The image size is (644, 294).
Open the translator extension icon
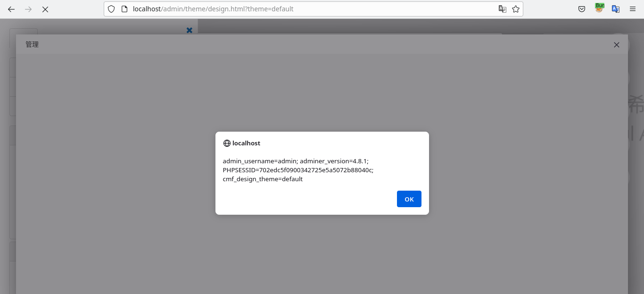click(x=616, y=9)
